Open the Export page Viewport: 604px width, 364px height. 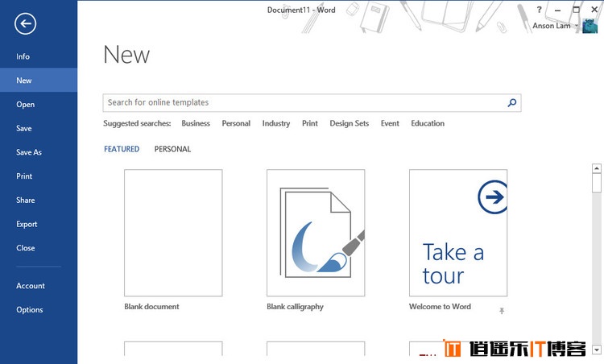(27, 224)
